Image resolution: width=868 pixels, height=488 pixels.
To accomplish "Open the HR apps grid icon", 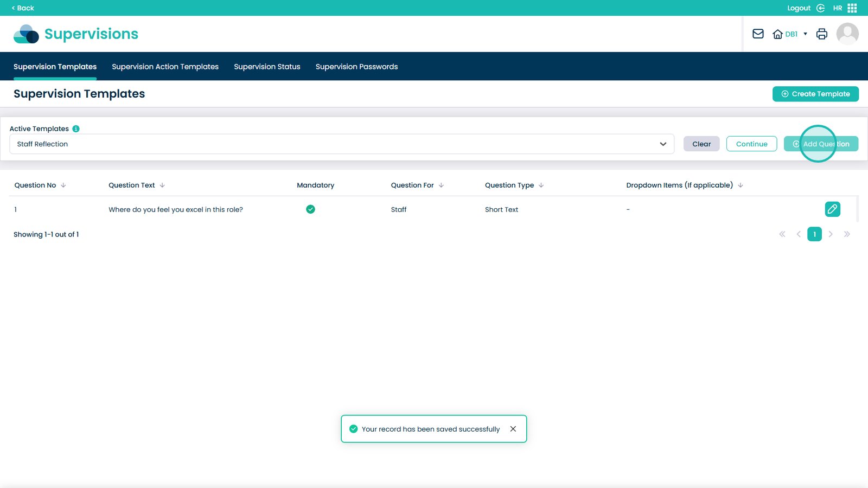I will point(852,8).
